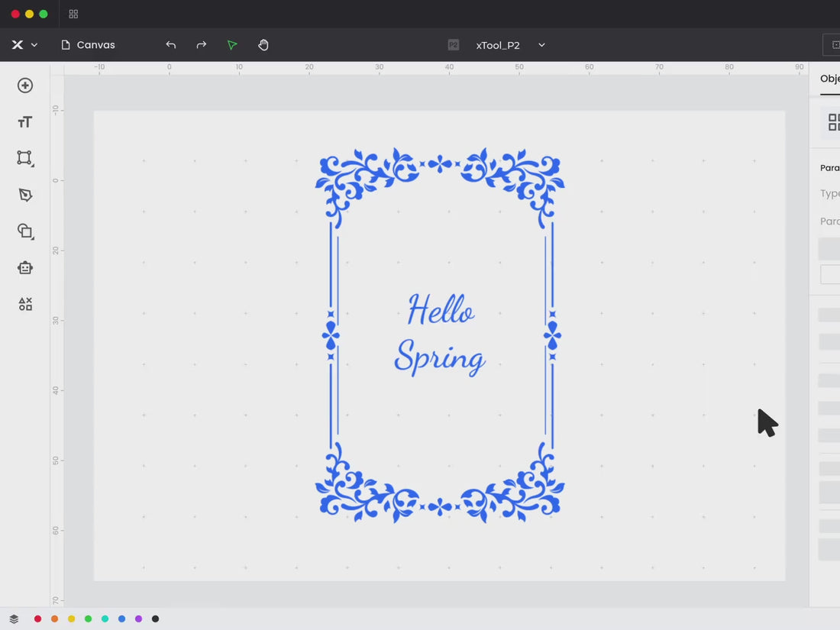
Task: Activate the Hand pan tool
Action: (x=263, y=45)
